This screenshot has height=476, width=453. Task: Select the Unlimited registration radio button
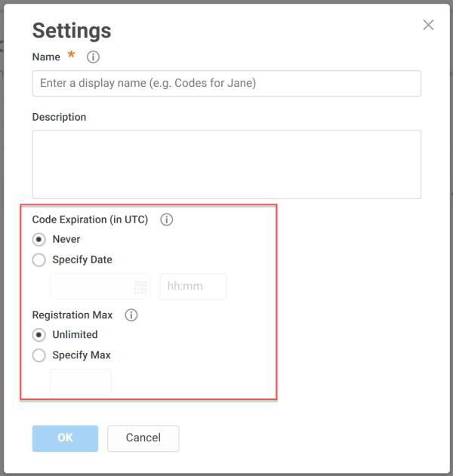39,335
